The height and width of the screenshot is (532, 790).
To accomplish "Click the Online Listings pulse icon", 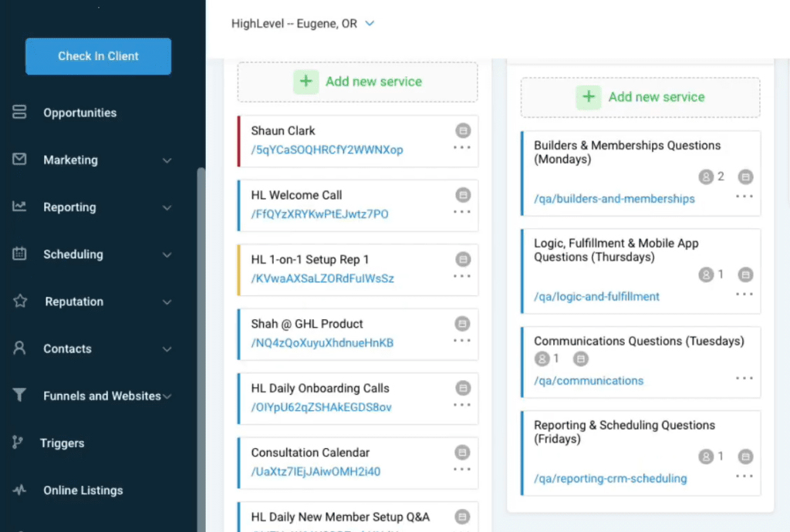I will click(x=20, y=490).
